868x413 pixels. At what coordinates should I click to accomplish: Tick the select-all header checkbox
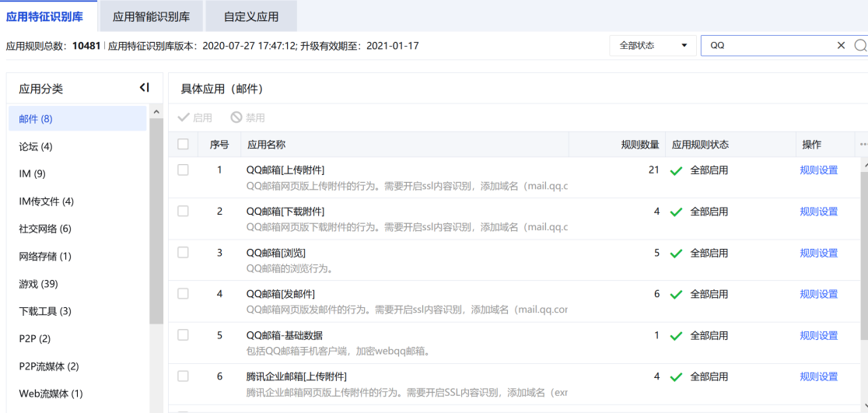183,144
